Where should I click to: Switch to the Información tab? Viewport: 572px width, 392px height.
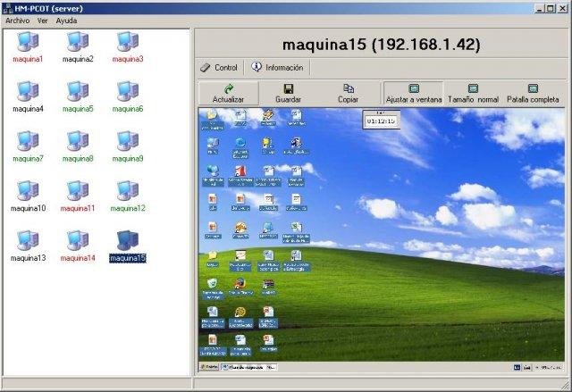pos(278,67)
